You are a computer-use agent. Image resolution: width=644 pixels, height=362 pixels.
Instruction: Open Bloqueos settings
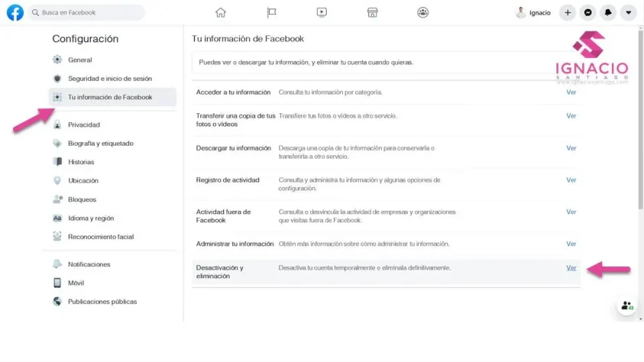point(83,199)
